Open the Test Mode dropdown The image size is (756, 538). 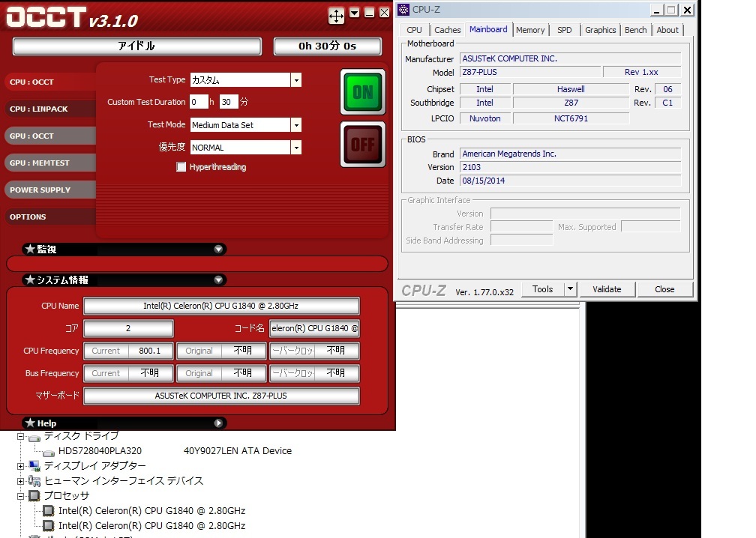[296, 124]
